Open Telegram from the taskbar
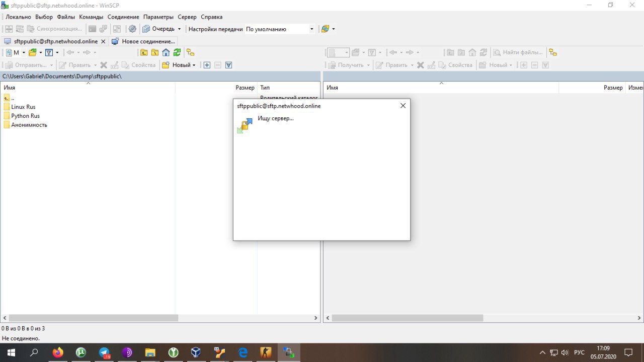This screenshot has width=644, height=362. point(104,352)
